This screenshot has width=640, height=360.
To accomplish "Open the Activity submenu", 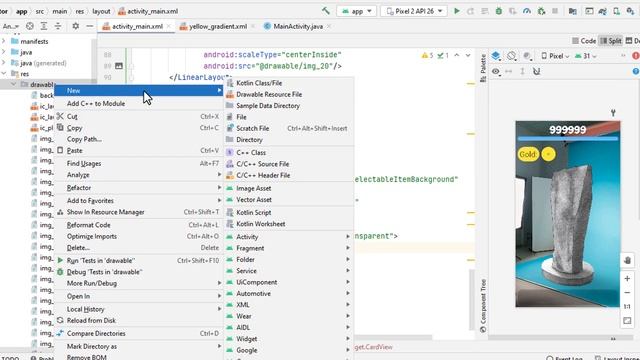I will [x=289, y=237].
